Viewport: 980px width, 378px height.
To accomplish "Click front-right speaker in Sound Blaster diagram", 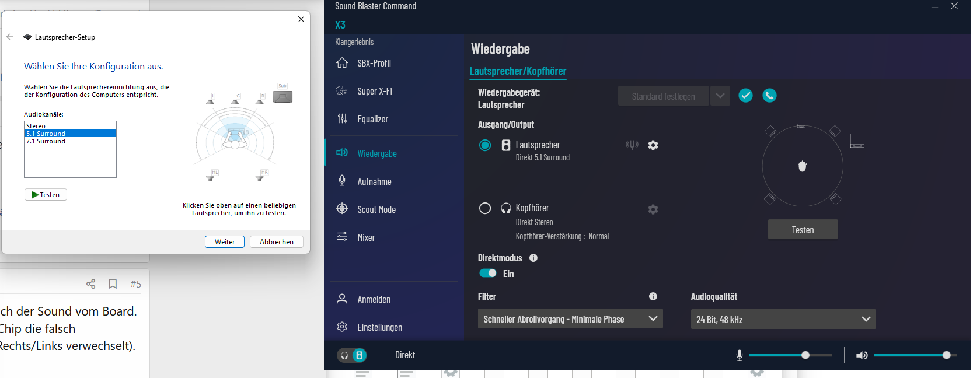I will pyautogui.click(x=835, y=131).
